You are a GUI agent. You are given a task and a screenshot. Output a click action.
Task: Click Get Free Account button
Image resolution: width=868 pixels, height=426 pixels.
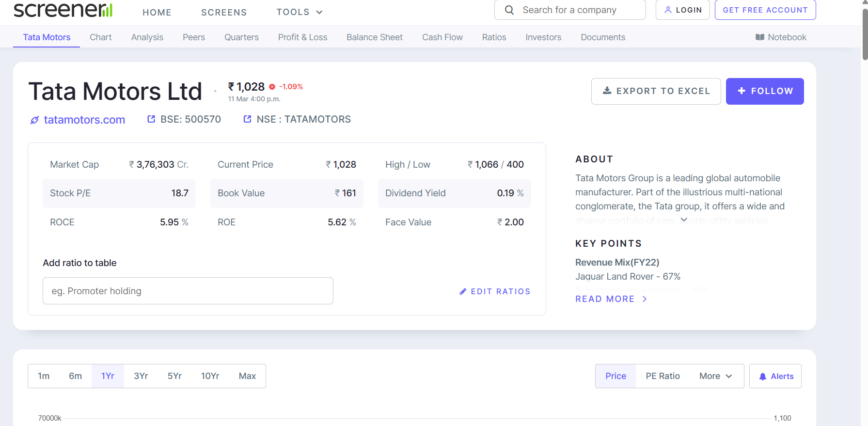765,10
